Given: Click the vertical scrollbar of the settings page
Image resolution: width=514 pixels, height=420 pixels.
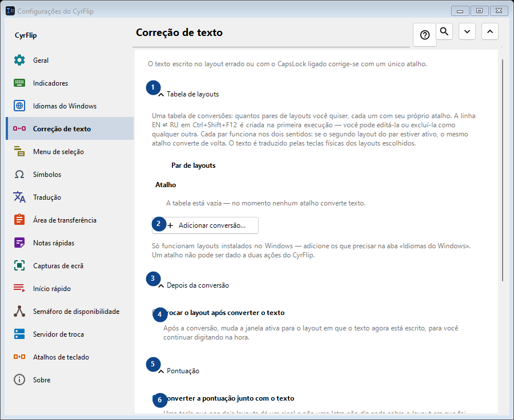Looking at the screenshot, I should pos(503,170).
